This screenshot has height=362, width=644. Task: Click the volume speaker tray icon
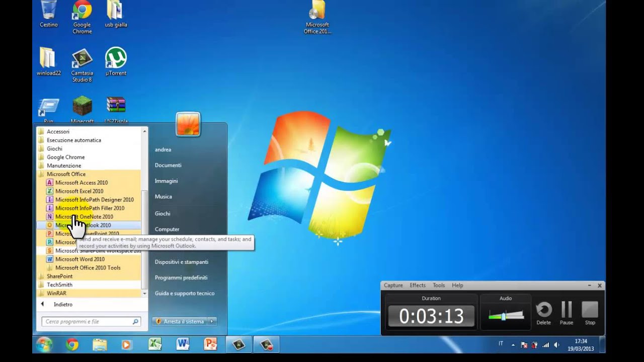(x=556, y=345)
